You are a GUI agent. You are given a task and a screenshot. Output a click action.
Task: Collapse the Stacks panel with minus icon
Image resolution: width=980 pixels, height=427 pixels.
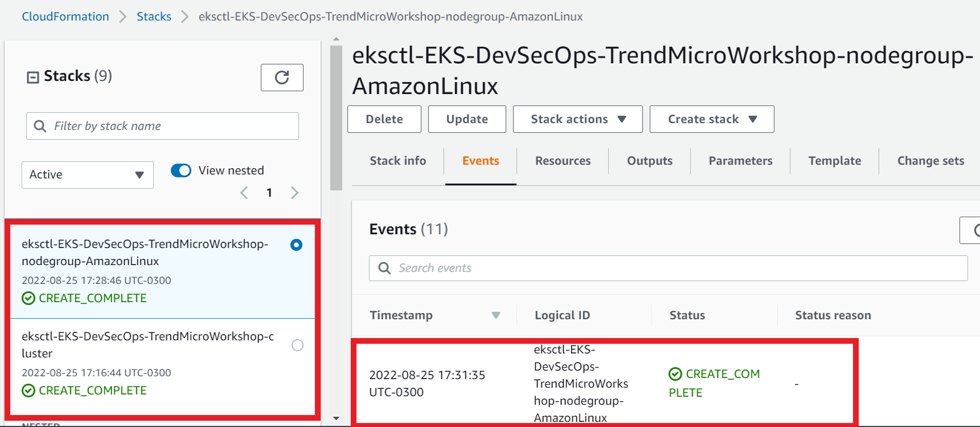[x=33, y=77]
